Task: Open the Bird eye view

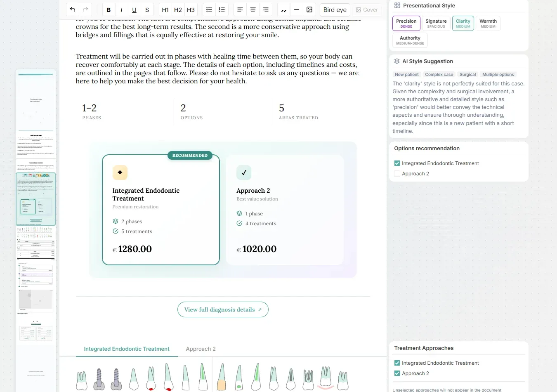Action: [335, 9]
